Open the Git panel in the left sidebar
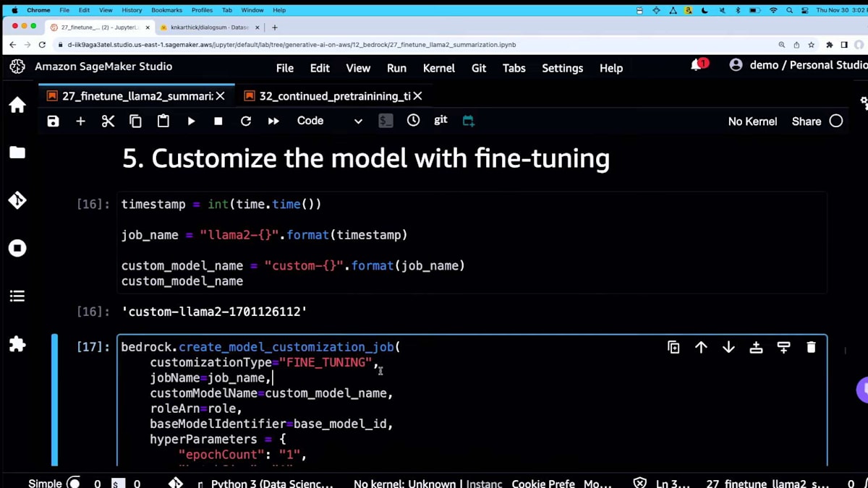Screen dimensions: 868x488 17,200
